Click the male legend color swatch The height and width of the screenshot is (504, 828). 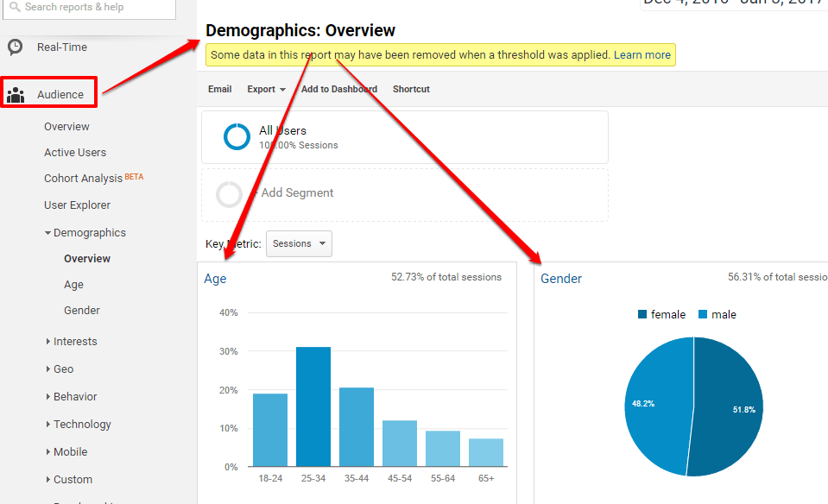(x=702, y=314)
